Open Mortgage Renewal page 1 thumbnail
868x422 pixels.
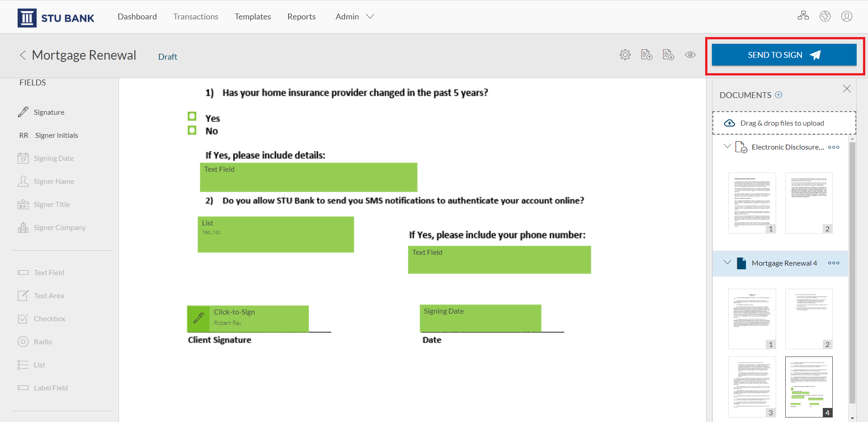(x=752, y=319)
